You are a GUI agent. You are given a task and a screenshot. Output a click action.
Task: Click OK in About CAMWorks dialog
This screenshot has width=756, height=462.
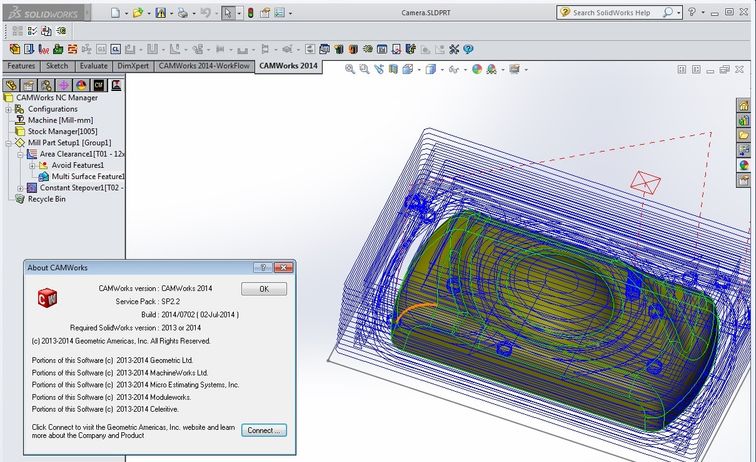coord(264,289)
